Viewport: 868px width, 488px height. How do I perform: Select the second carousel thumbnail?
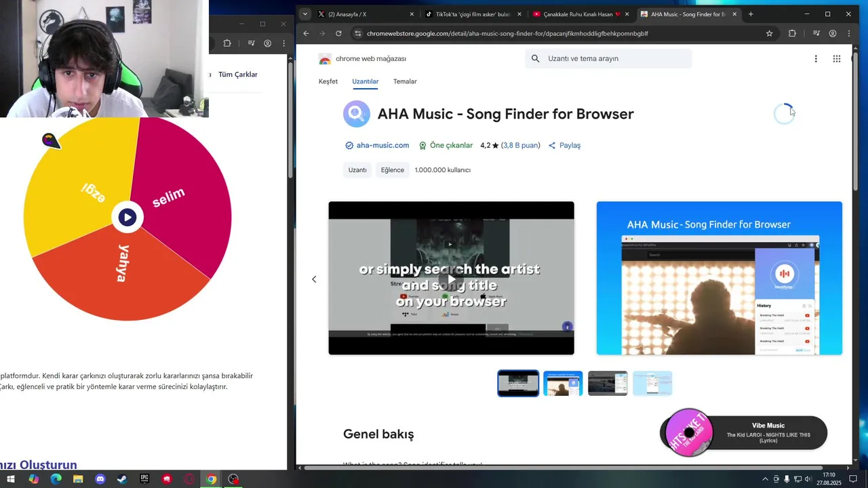pyautogui.click(x=563, y=384)
